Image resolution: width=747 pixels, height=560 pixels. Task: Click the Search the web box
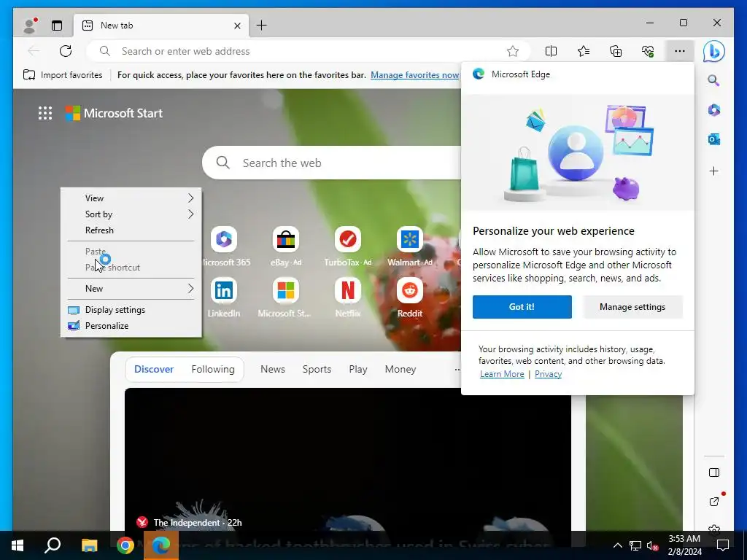pos(333,163)
